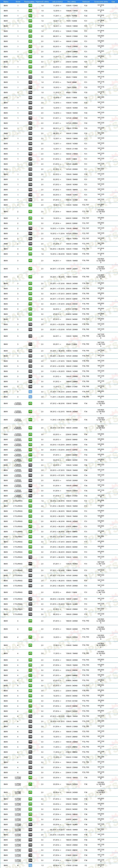Click the Hy icon in the 225kW / 306KM hybrid row
The image size is (118, 868).
[x=30, y=392]
